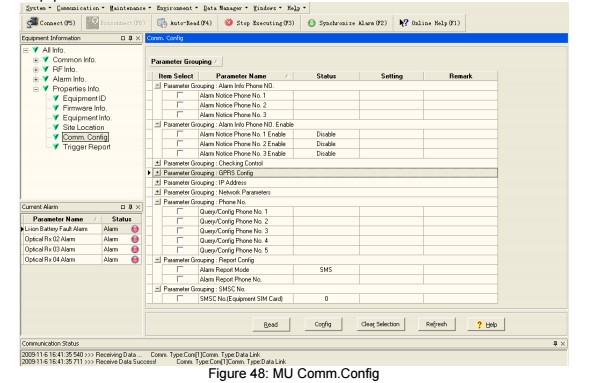This screenshot has width=591, height=383.
Task: Collapse the Alarm Info Phone NO. parameter group
Action: (158, 86)
